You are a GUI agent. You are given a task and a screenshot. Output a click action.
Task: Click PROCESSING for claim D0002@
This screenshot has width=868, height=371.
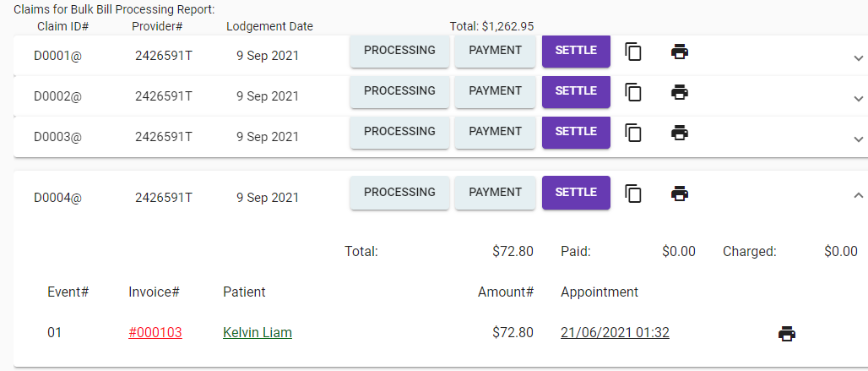click(x=399, y=91)
